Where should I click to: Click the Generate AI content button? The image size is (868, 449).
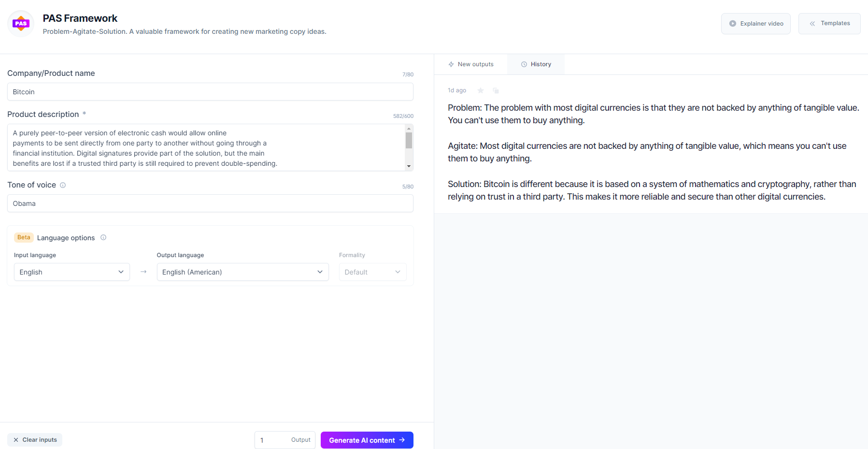pos(367,440)
